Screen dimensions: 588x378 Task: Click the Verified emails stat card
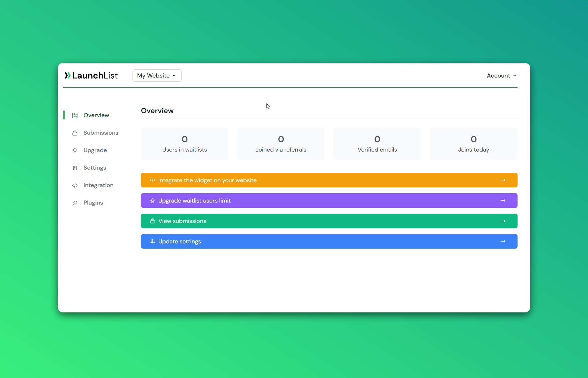377,144
